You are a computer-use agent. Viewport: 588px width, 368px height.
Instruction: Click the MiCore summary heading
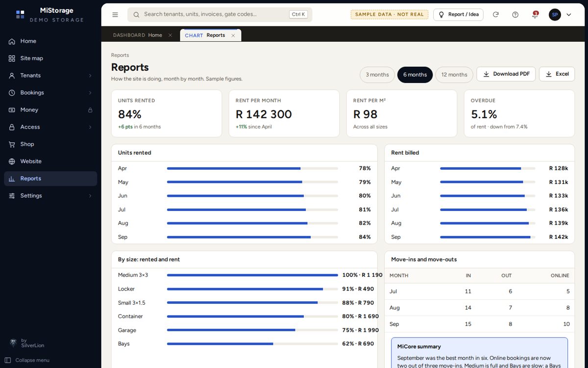click(x=419, y=346)
